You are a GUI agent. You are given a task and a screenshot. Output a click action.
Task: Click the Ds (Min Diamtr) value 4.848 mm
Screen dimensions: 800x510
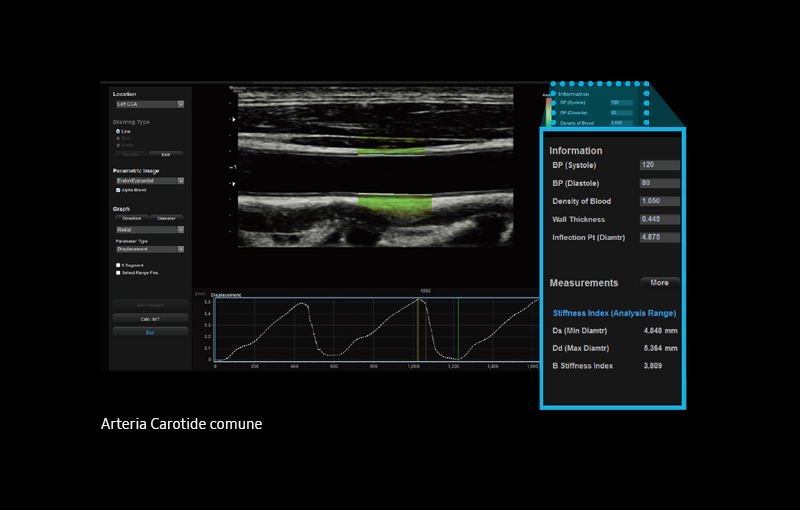click(660, 330)
